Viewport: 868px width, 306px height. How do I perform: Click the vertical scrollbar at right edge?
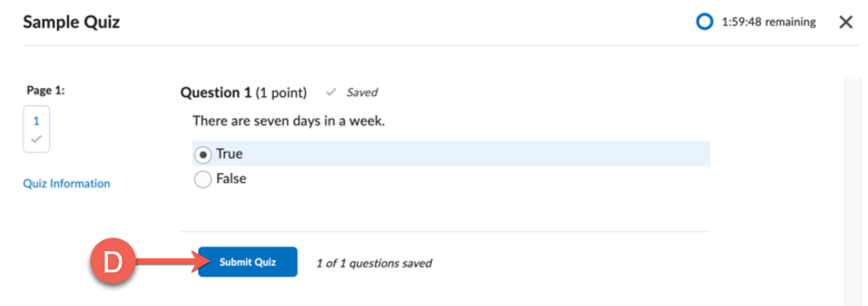point(851,183)
